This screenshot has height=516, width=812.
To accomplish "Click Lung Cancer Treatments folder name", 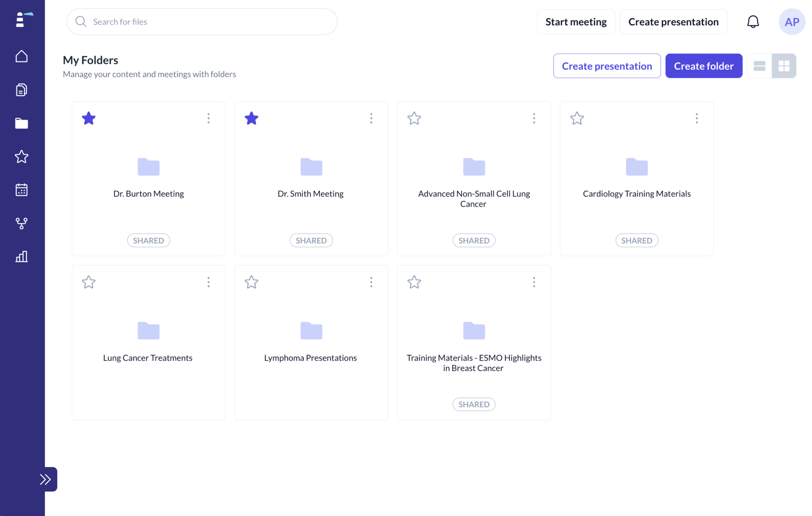I will [147, 358].
